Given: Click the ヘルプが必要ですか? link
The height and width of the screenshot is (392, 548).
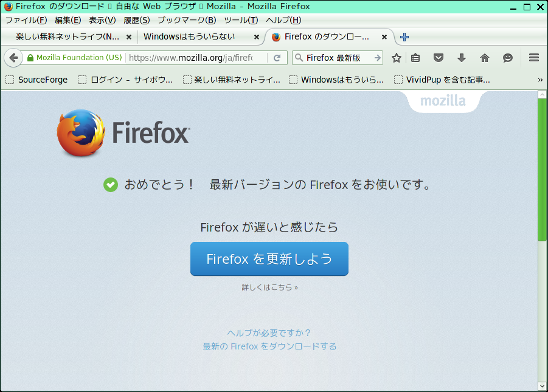Looking at the screenshot, I should (269, 333).
